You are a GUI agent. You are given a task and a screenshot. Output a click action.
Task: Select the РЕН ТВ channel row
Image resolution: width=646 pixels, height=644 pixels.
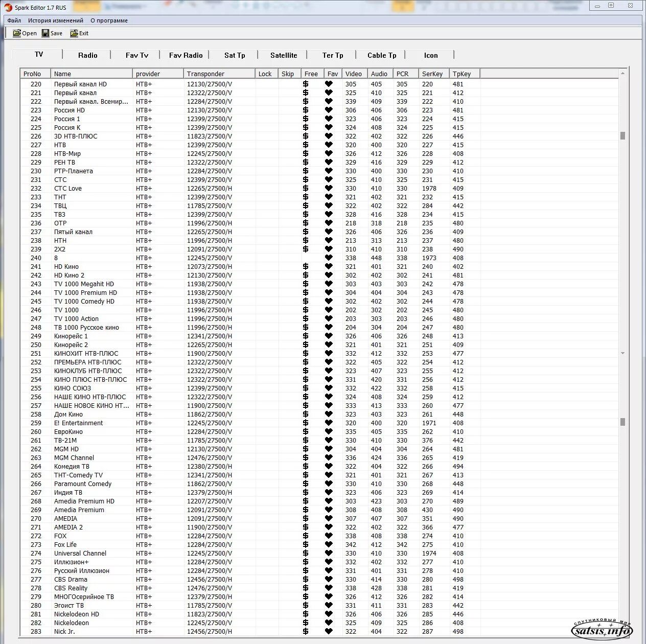click(x=319, y=162)
